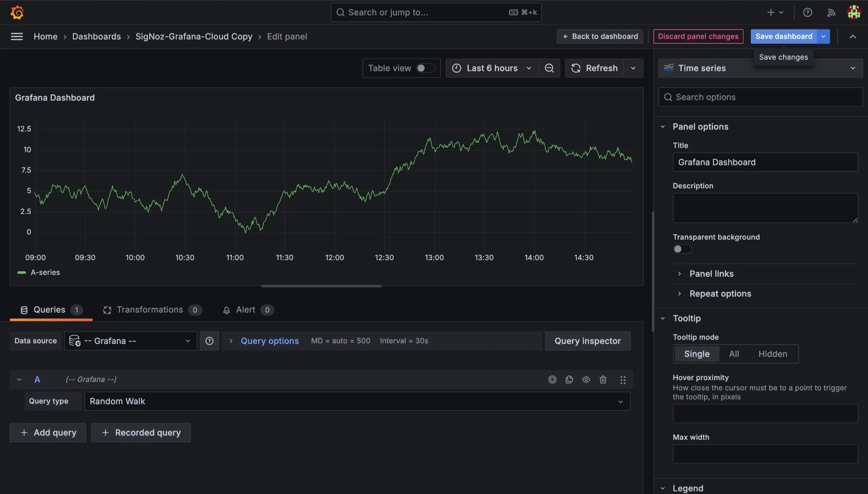The height and width of the screenshot is (494, 868).
Task: Click the panel resize handle below chart
Action: coord(321,287)
